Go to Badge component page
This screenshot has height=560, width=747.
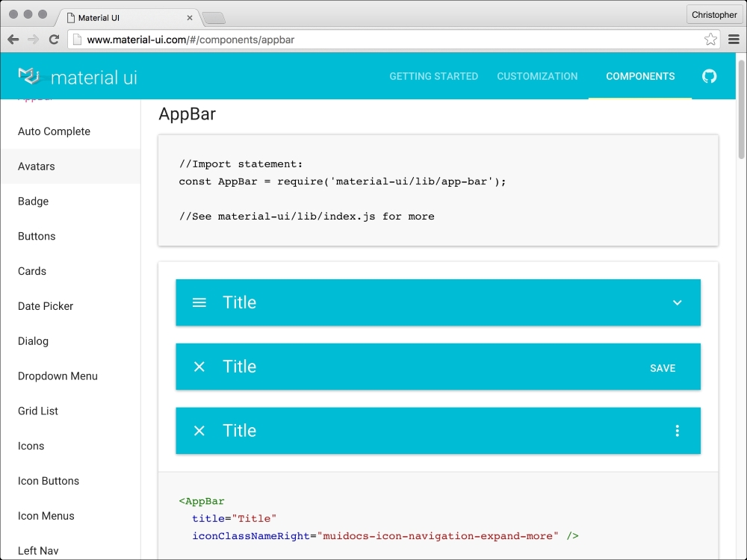(x=70, y=201)
